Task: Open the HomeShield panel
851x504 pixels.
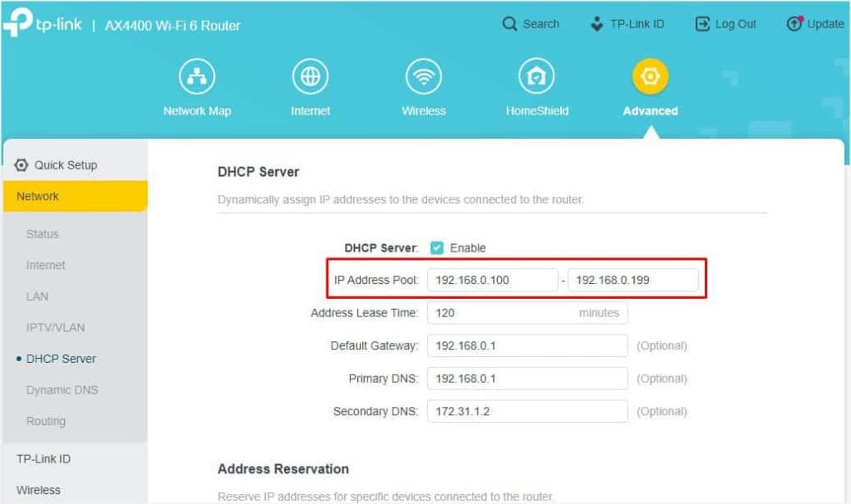Action: pos(536,86)
